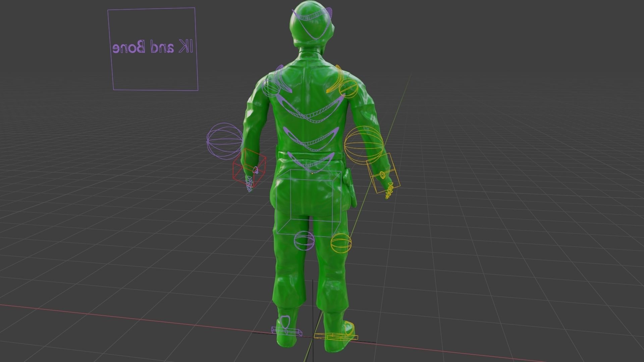Pick the large yellow elbow sphere control

[x=364, y=144]
